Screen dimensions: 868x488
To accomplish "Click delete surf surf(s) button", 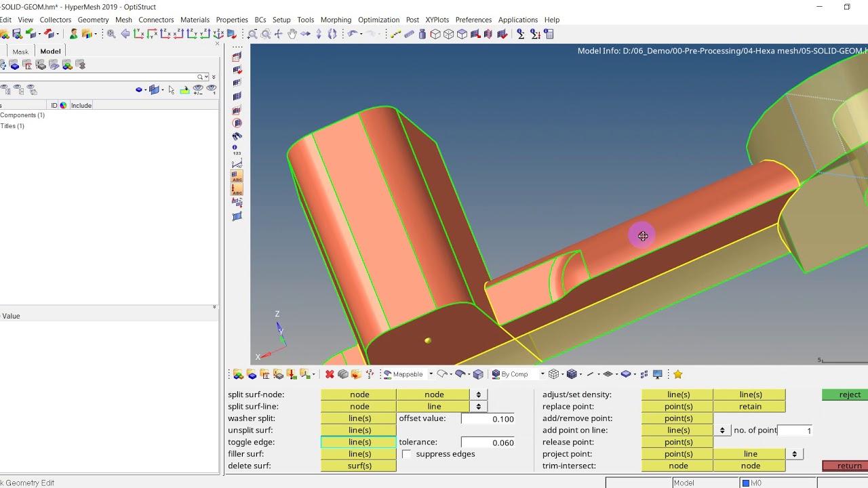I will coord(359,466).
